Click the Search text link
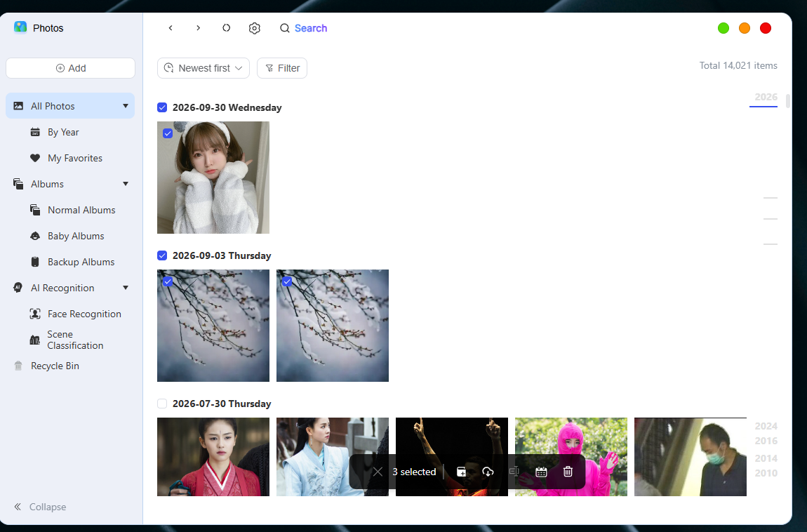 311,28
